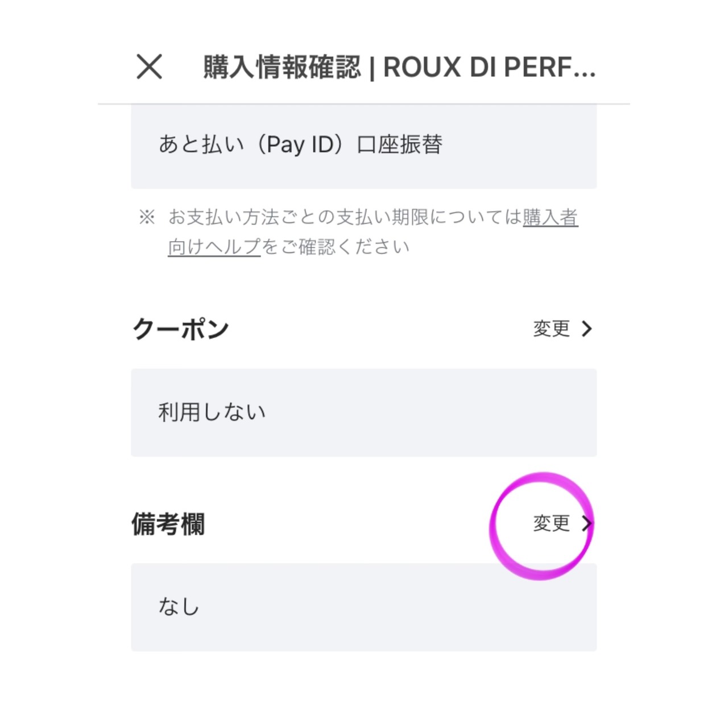Open the 購入者 help link text
The width and height of the screenshot is (728, 728).
click(550, 217)
